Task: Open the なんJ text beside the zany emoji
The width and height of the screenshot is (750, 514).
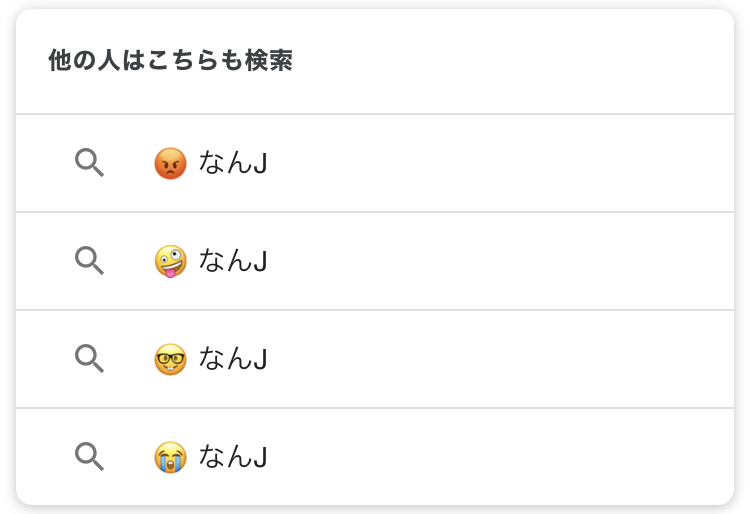Action: click(233, 261)
